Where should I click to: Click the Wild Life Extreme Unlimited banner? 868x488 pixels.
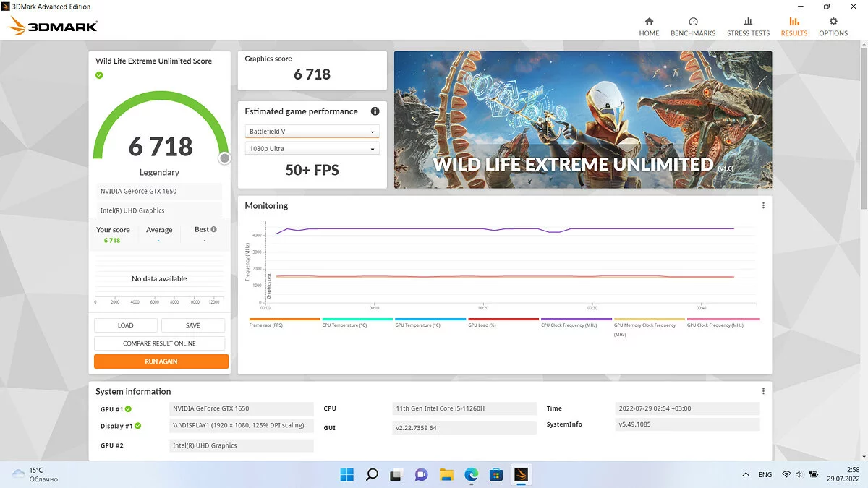point(583,120)
